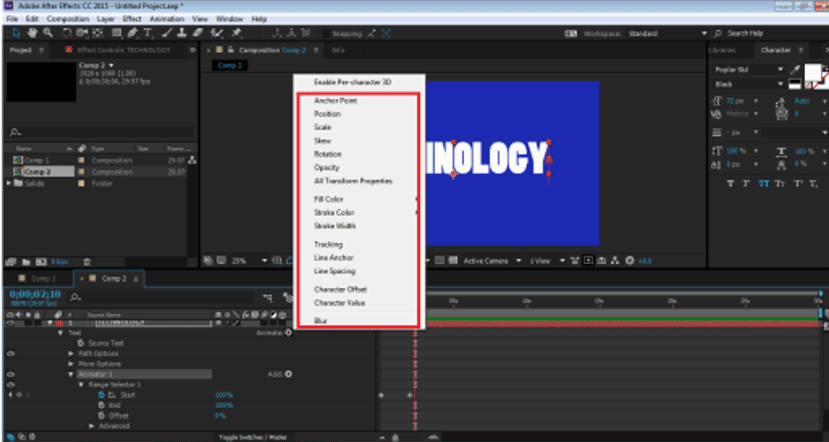Choose Blur from animate menu
The height and width of the screenshot is (442, 829).
tap(320, 320)
